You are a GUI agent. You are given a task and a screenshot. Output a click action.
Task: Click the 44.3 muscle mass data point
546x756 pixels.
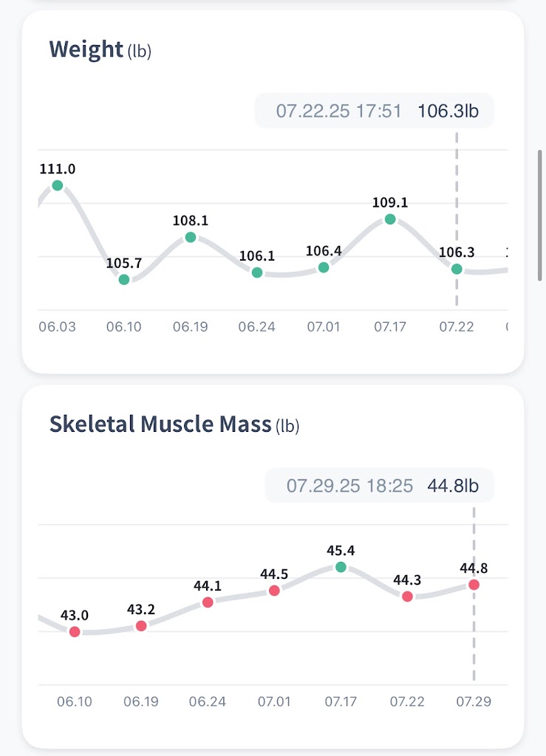pyautogui.click(x=407, y=596)
